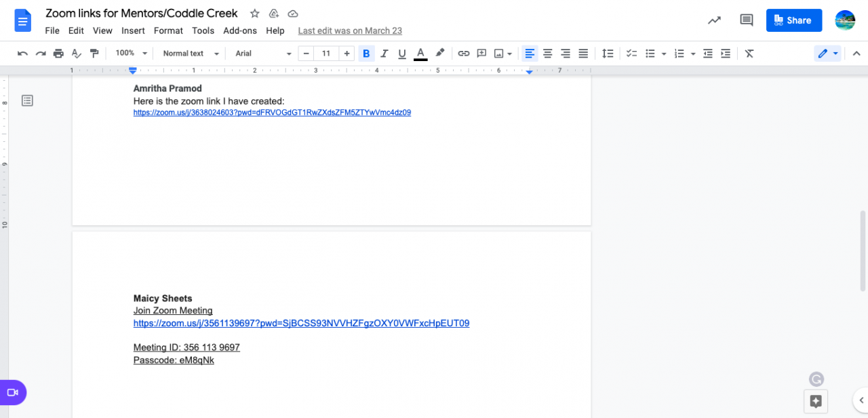
Task: Open the Add-ons menu
Action: click(x=240, y=31)
